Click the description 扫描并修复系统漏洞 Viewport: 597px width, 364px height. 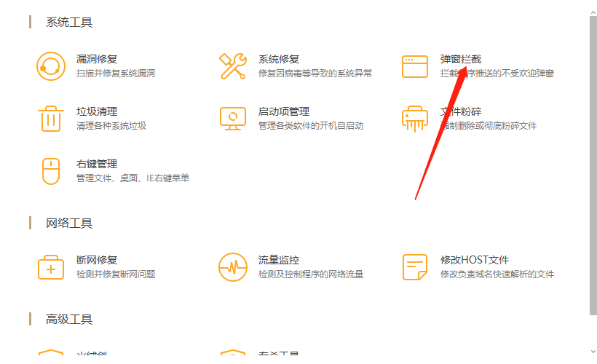click(116, 73)
